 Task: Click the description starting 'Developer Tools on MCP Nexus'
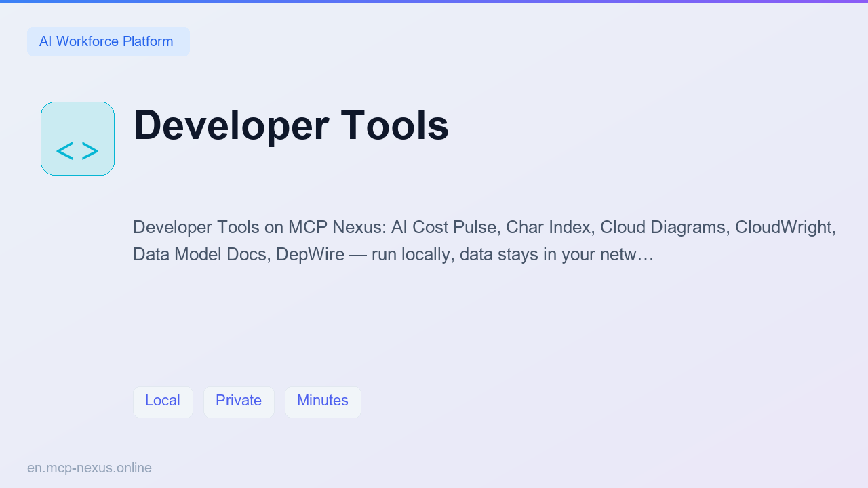[484, 241]
